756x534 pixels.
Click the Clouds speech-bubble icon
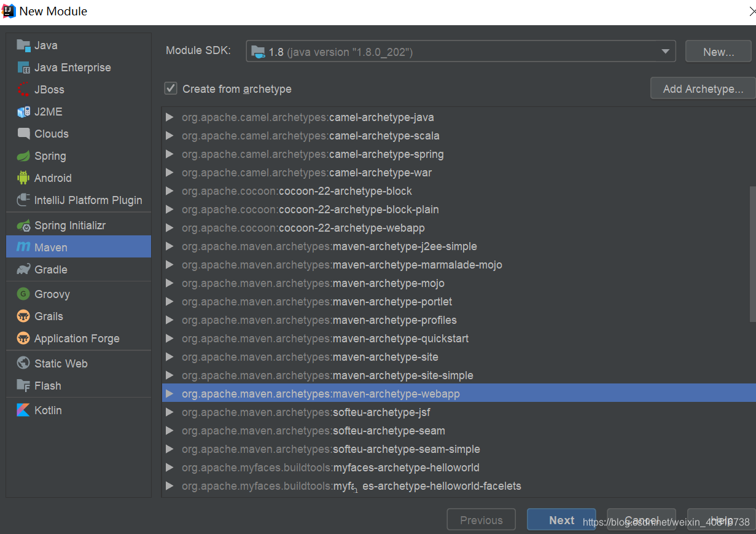pos(23,134)
